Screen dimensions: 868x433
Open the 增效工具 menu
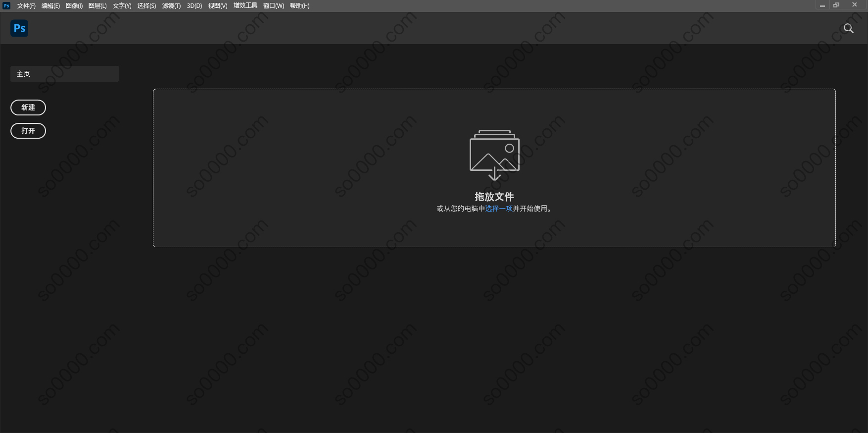click(x=245, y=6)
